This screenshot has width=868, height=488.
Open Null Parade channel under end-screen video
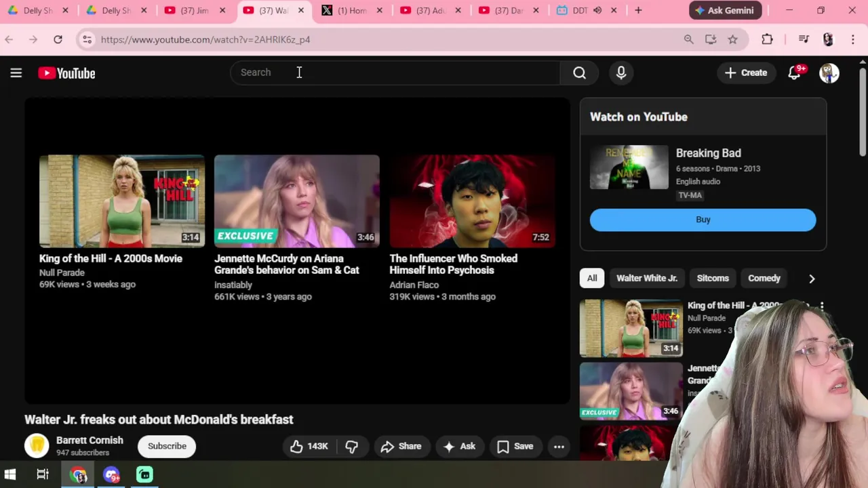62,272
